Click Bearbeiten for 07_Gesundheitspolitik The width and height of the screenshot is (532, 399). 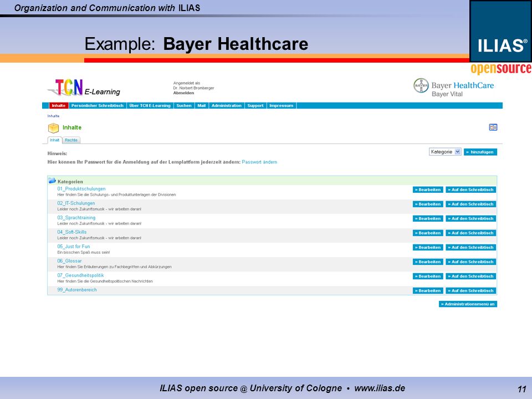[428, 276]
